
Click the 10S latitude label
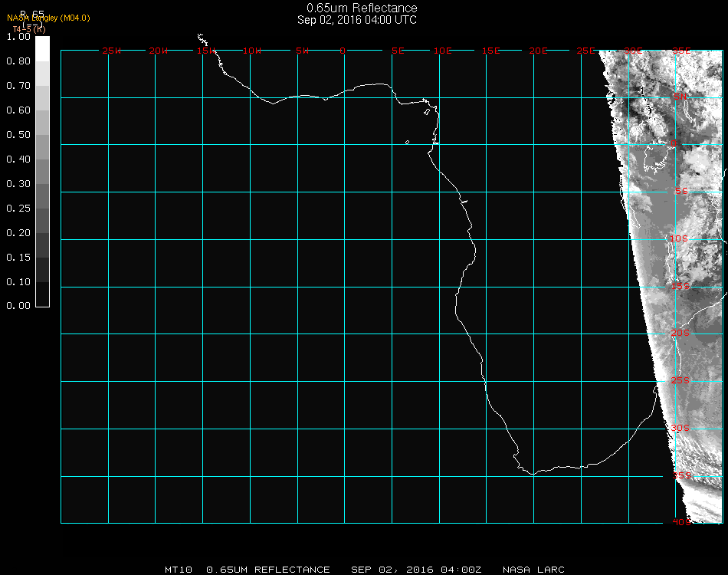point(680,238)
